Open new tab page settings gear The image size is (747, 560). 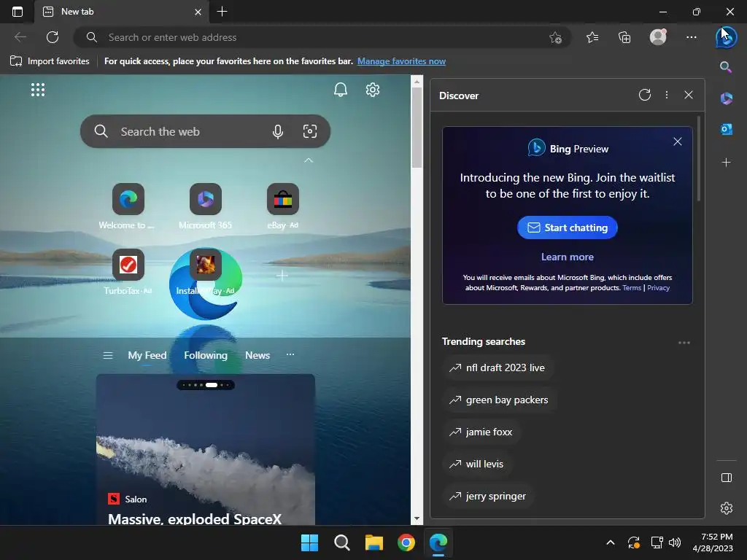point(373,90)
